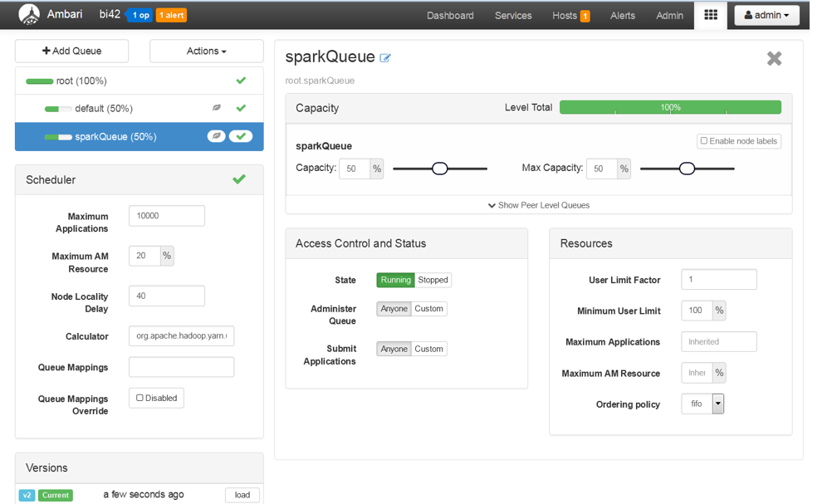Screen dimensions: 832x504
Task: Click the Level Total 100% progress bar
Action: tap(670, 107)
